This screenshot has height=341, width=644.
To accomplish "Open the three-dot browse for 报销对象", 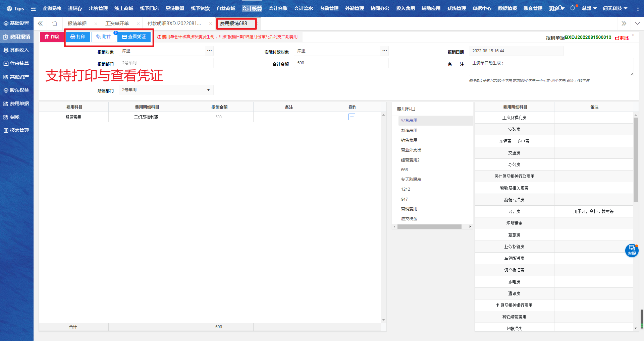I will point(209,51).
